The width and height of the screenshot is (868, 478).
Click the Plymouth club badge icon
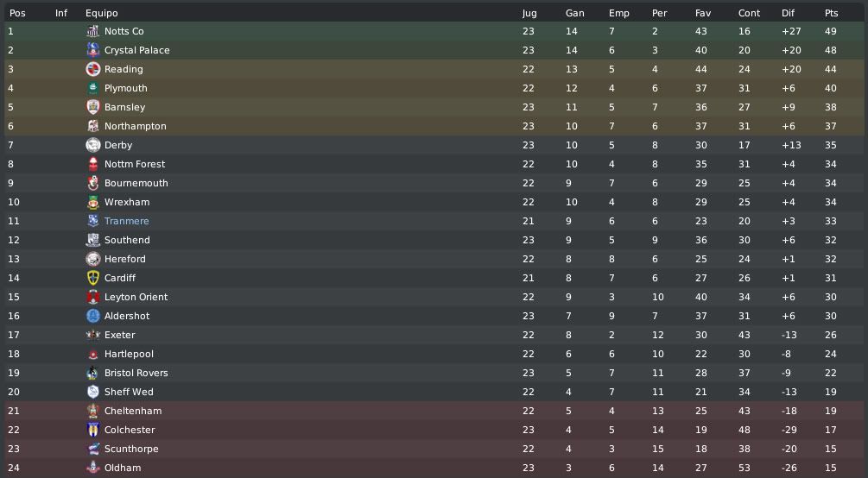pyautogui.click(x=93, y=89)
